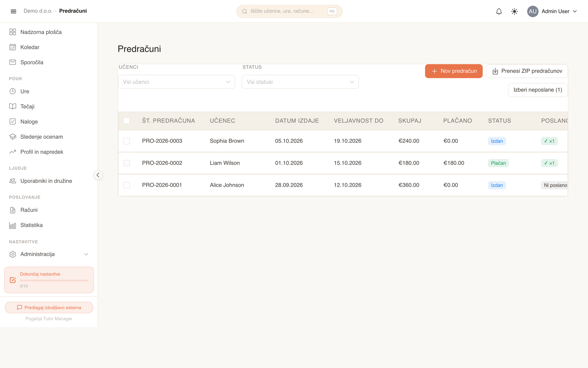Open the Vsi statusi dropdown
The width and height of the screenshot is (588, 368).
(x=300, y=82)
